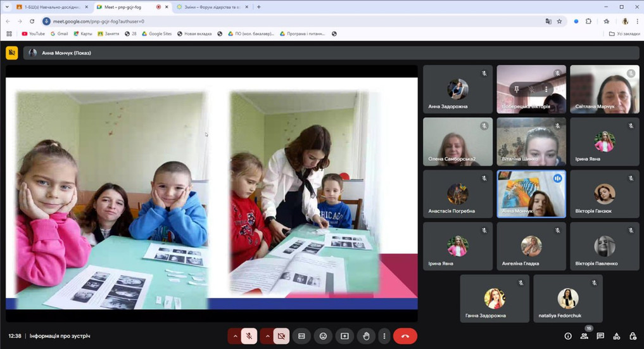Open three-dot options on Поберецька Вікторія tile
The image size is (644, 349).
[546, 89]
